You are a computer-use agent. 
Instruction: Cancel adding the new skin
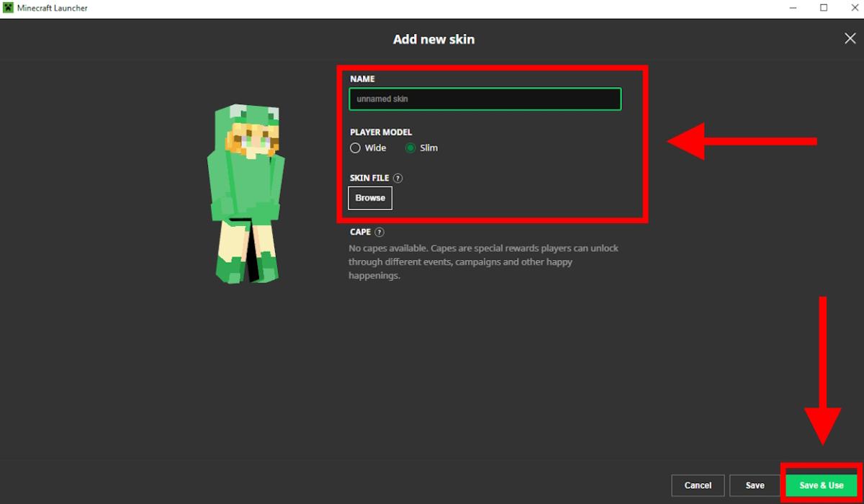coord(697,485)
